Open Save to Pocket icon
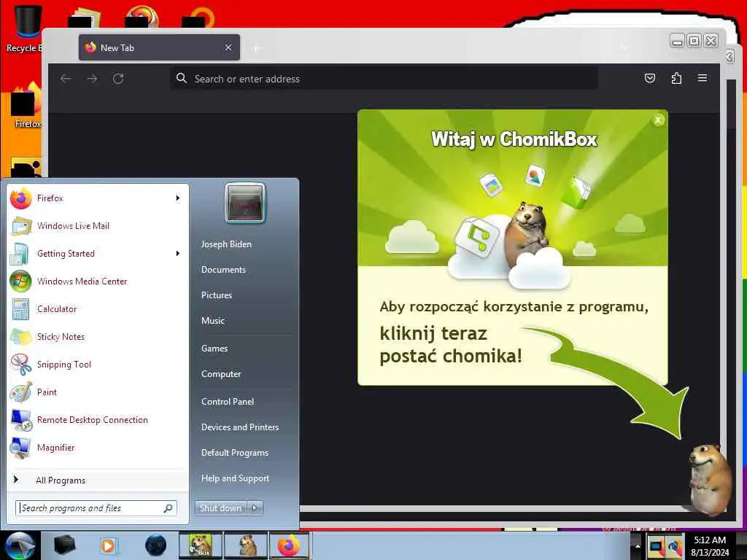The width and height of the screenshot is (747, 560). click(650, 78)
